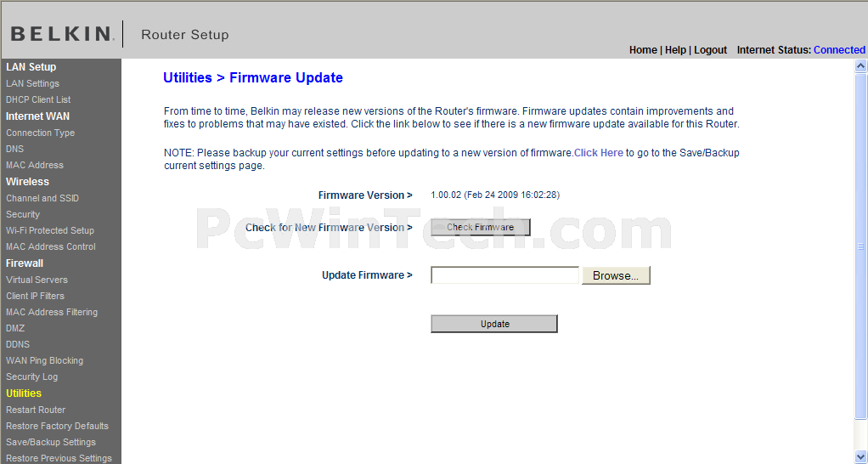
Task: Open file chooser with Browse button
Action: pos(616,275)
